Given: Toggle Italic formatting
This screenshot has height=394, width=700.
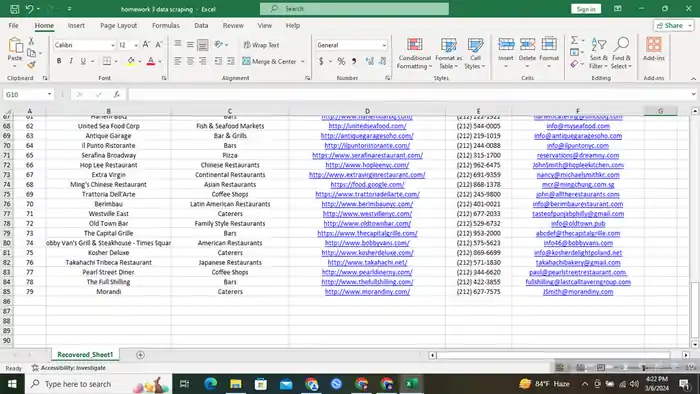Looking at the screenshot, I should [71, 61].
